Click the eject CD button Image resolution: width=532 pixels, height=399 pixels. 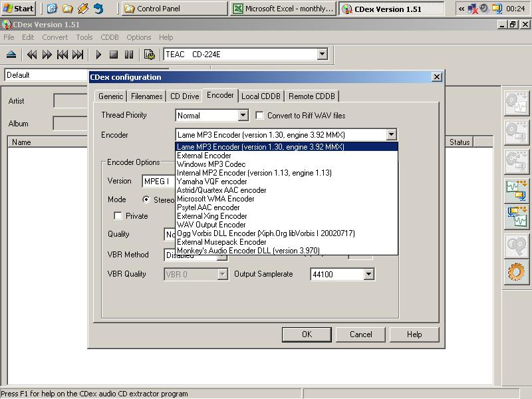pyautogui.click(x=11, y=55)
